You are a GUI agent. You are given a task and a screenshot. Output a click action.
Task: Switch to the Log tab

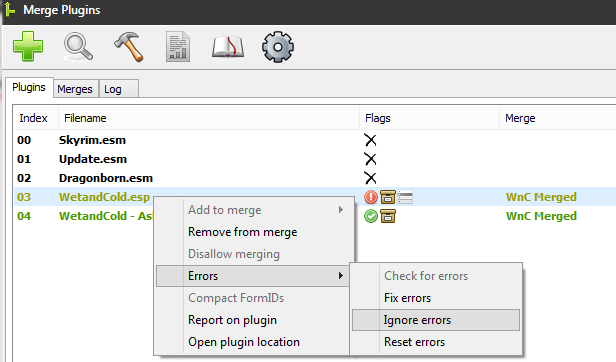[119, 89]
